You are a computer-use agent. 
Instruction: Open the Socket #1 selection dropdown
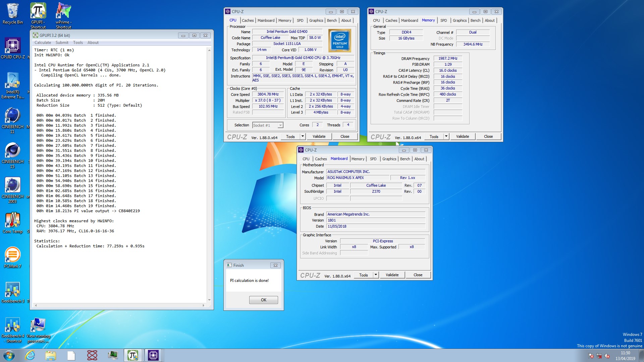point(268,125)
